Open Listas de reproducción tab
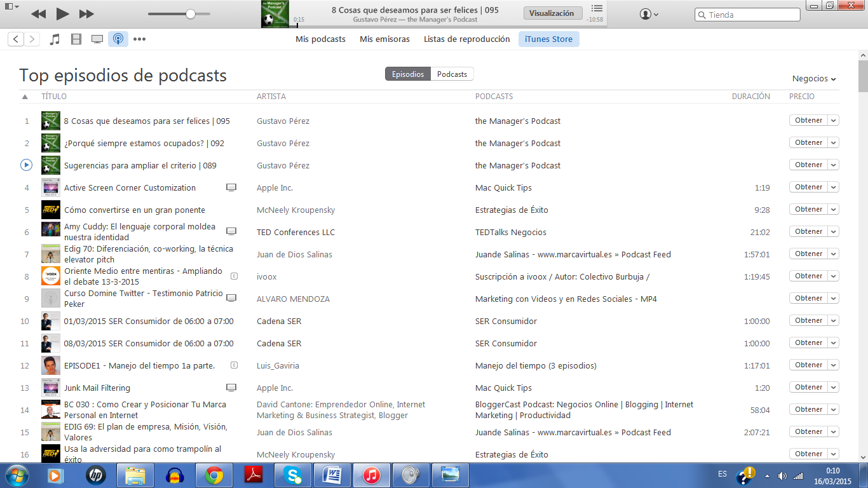The height and width of the screenshot is (488, 868). point(467,39)
